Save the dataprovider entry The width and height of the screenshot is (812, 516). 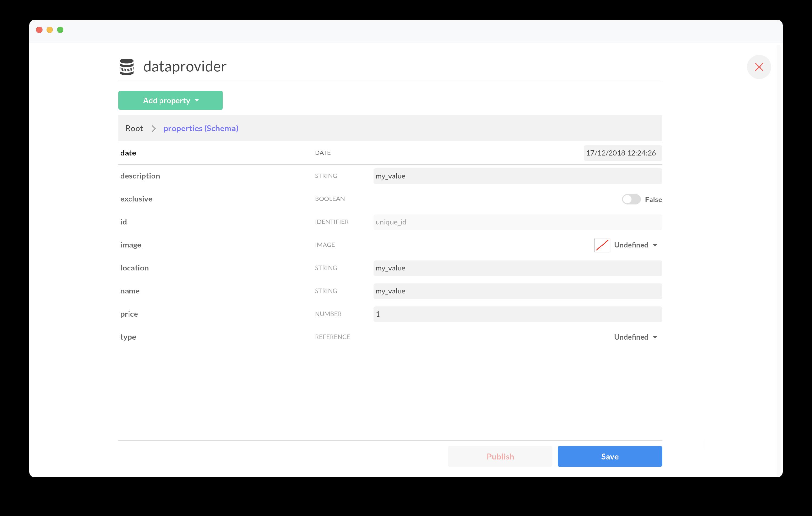point(609,456)
